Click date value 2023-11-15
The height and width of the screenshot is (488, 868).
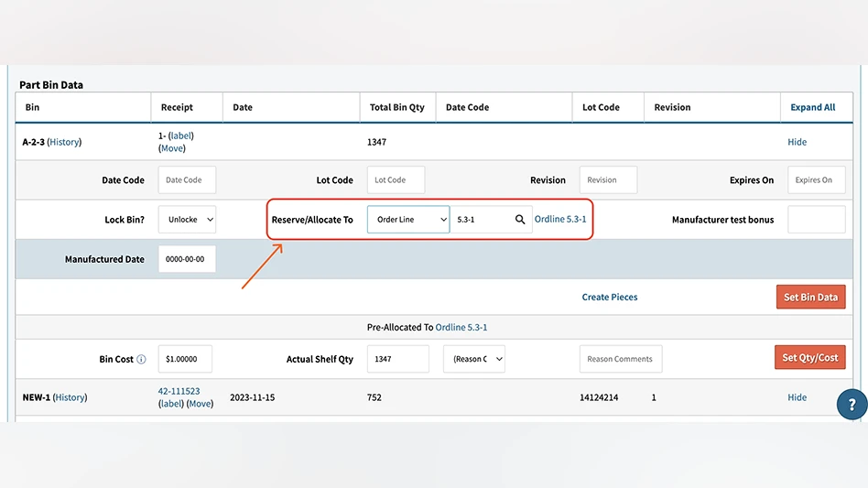click(252, 397)
